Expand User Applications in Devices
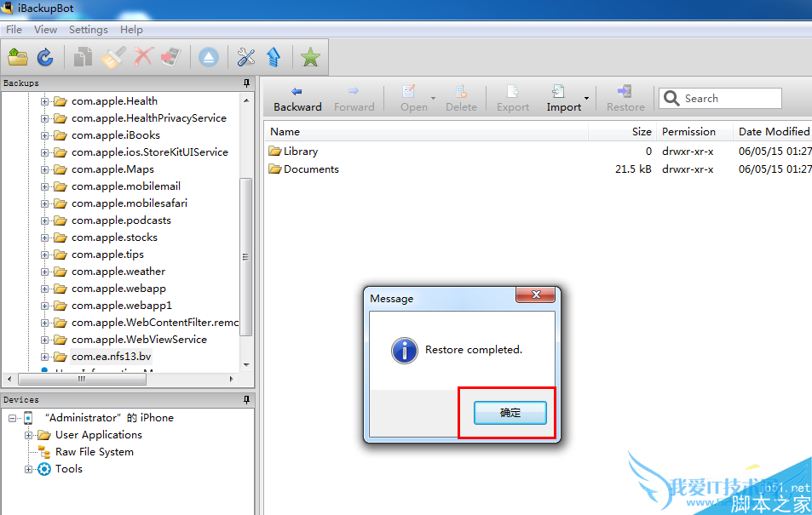 [28, 435]
